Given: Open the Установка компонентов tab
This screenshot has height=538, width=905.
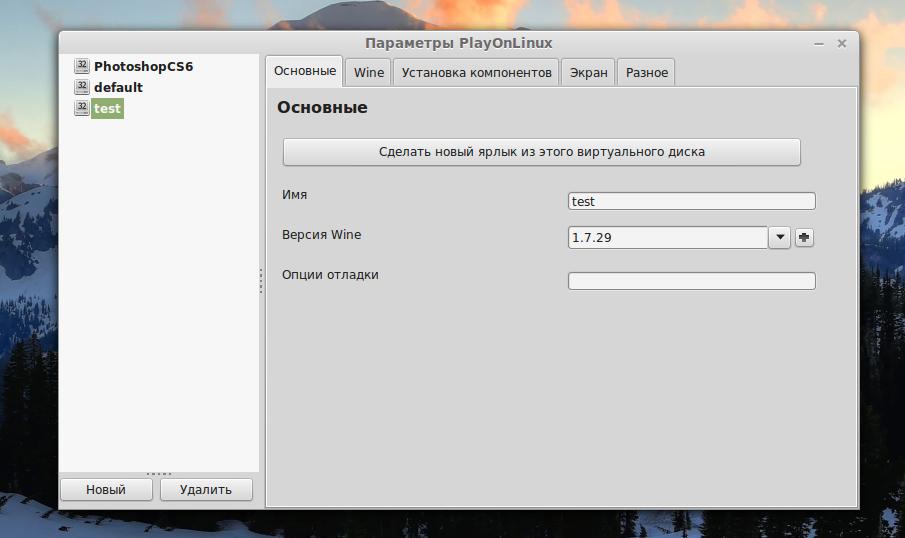Looking at the screenshot, I should pos(476,73).
